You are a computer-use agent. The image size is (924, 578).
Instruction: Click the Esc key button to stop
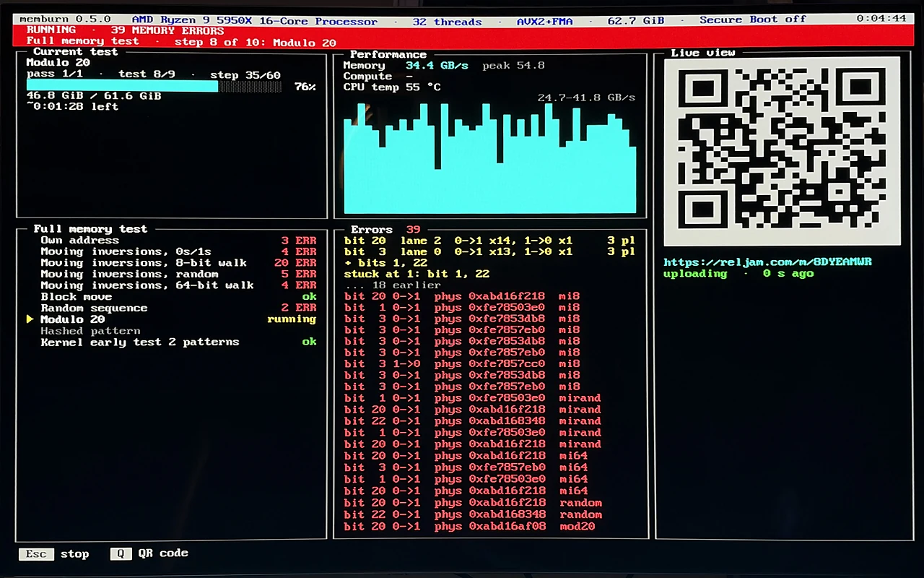pos(36,554)
